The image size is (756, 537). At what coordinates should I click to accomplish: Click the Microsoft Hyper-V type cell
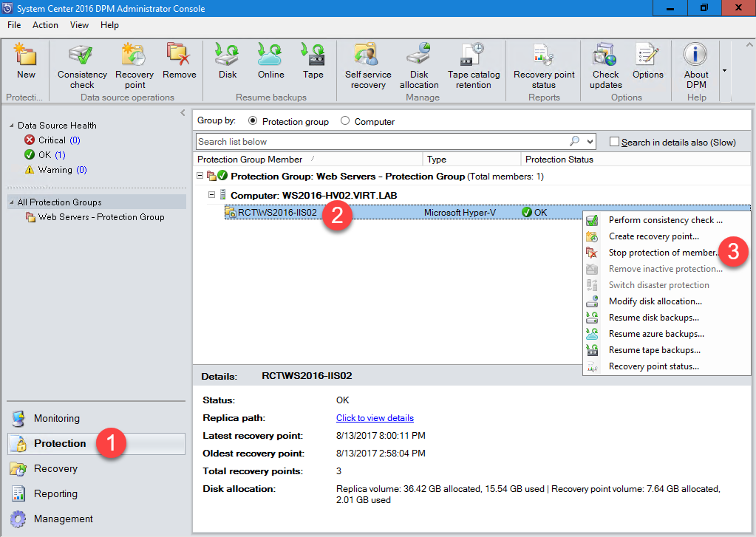pos(460,213)
